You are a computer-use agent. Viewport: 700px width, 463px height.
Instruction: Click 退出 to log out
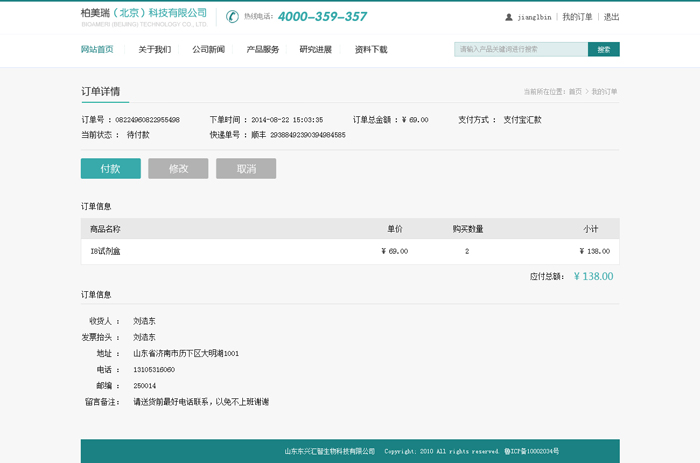[x=611, y=17]
